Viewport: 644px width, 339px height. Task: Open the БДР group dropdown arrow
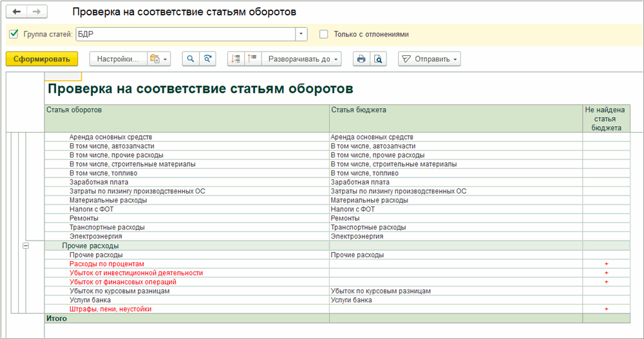pyautogui.click(x=301, y=34)
